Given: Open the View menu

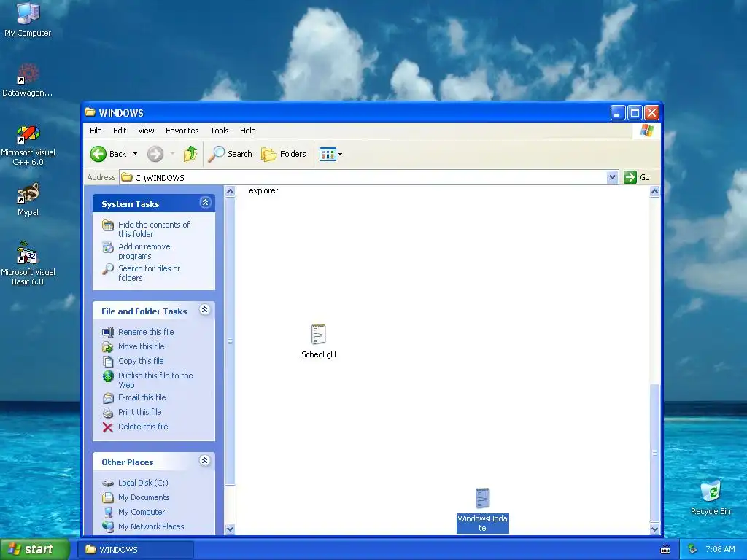Looking at the screenshot, I should [x=146, y=131].
